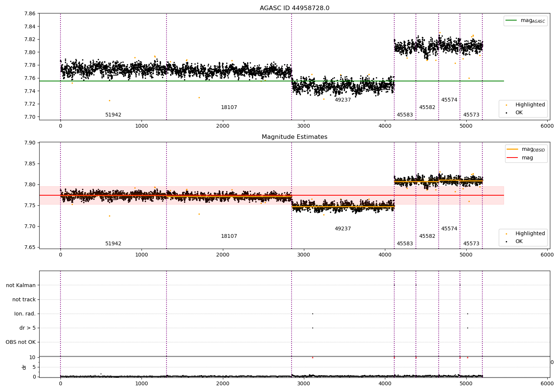Click obsid label 49237 in AGASC ID plot
Viewport: 560px width, 392px height.
click(x=343, y=100)
